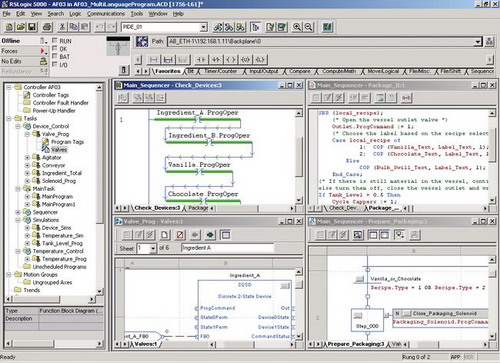This screenshot has width=500, height=363.
Task: Open the Offline controller status dropdown
Action: tap(43, 41)
